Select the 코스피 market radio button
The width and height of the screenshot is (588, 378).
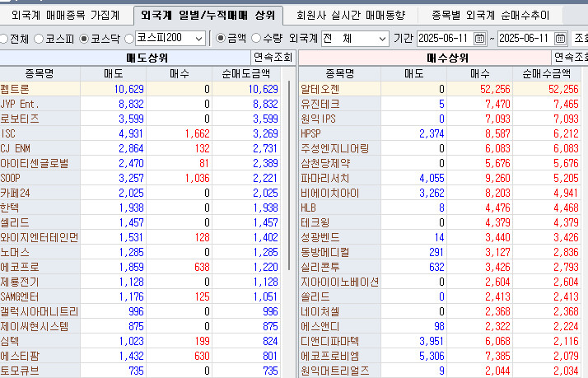coord(39,39)
